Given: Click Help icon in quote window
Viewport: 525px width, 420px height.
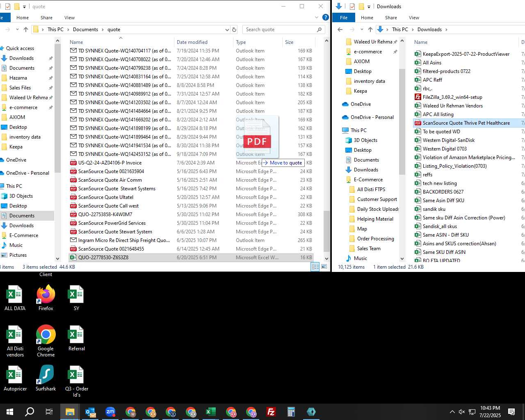Looking at the screenshot, I should (325, 17).
